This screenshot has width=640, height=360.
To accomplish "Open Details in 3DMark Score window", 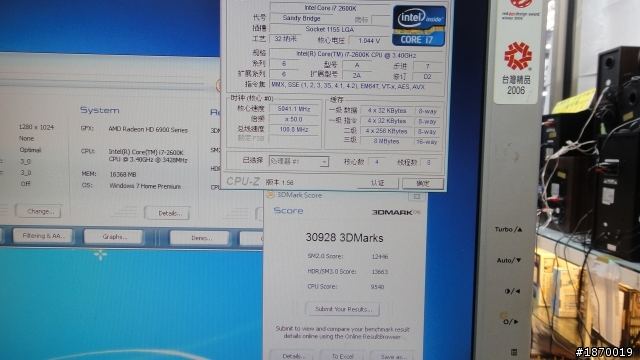I will [293, 356].
